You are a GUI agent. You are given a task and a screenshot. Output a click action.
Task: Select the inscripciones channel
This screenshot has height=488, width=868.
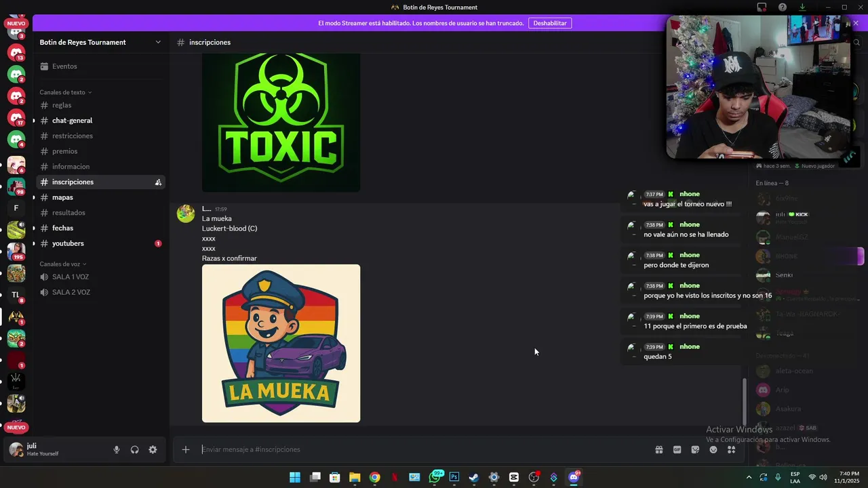[100, 182]
